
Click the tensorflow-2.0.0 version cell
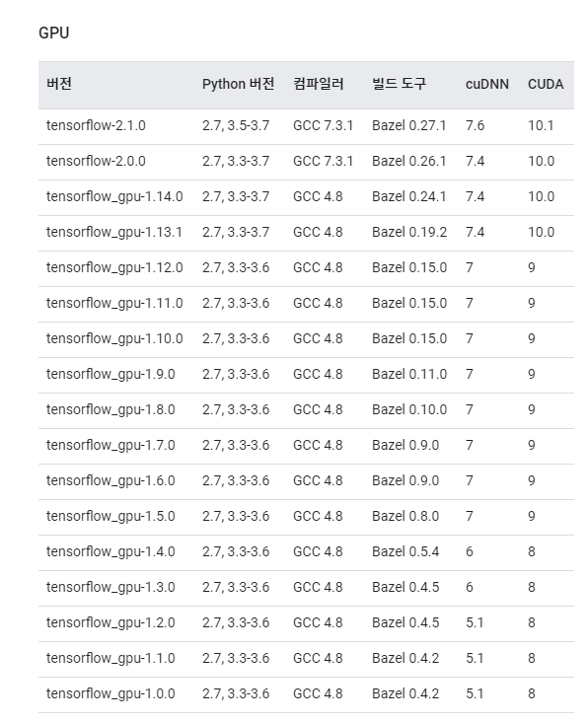tap(96, 161)
